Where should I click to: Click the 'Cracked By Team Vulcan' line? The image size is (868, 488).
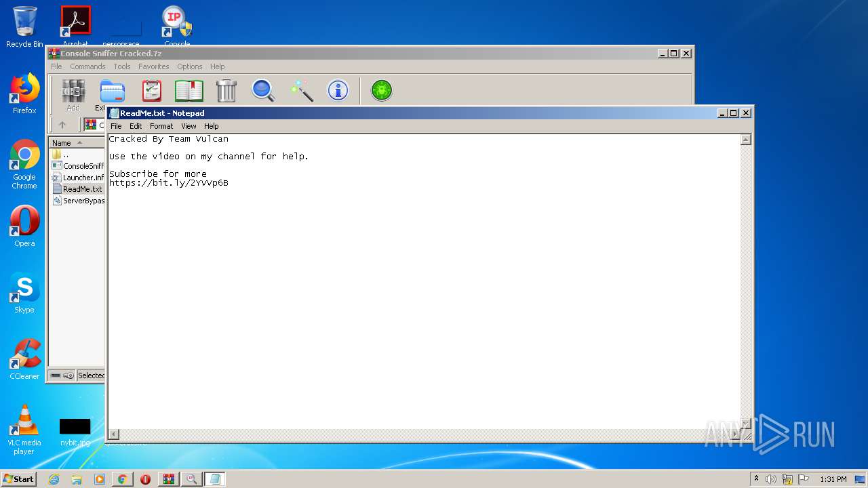[x=169, y=139]
